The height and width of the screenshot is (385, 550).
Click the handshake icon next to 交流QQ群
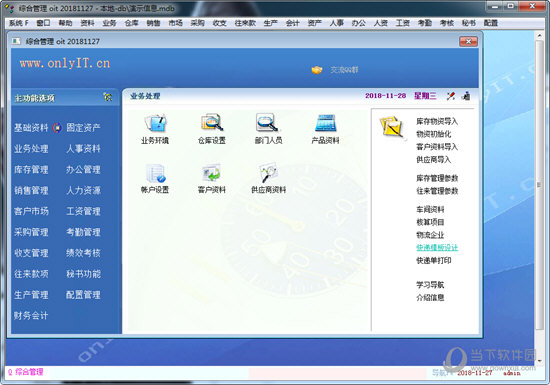coord(317,70)
